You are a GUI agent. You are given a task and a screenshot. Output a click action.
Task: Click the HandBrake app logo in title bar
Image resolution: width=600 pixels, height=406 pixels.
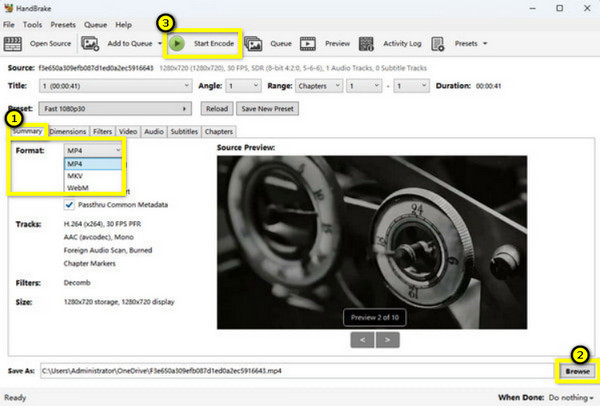pyautogui.click(x=9, y=8)
